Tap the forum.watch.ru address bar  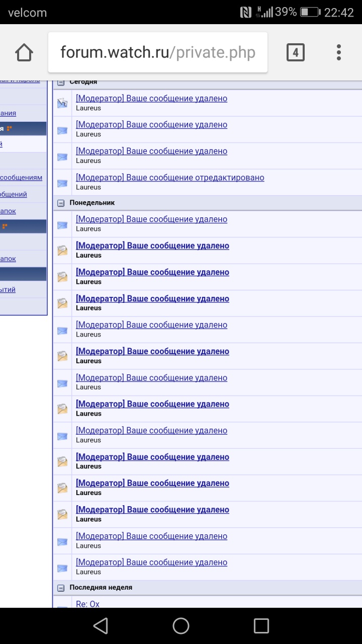(157, 52)
